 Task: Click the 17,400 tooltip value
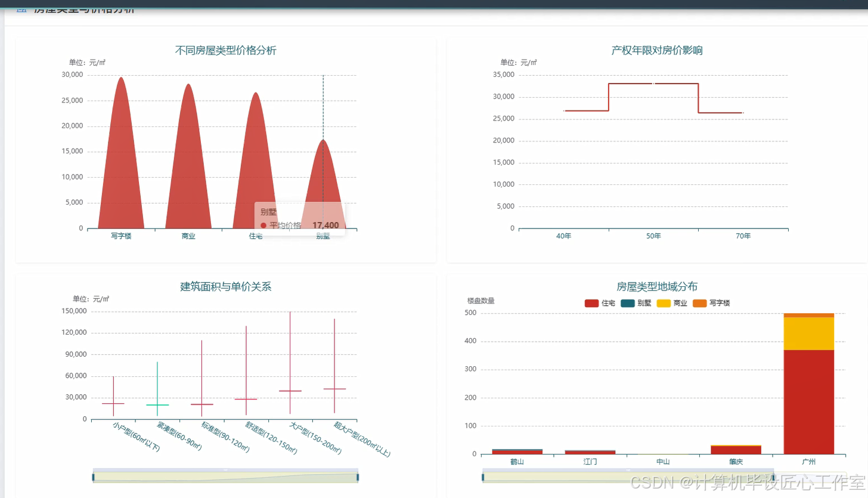coord(325,225)
